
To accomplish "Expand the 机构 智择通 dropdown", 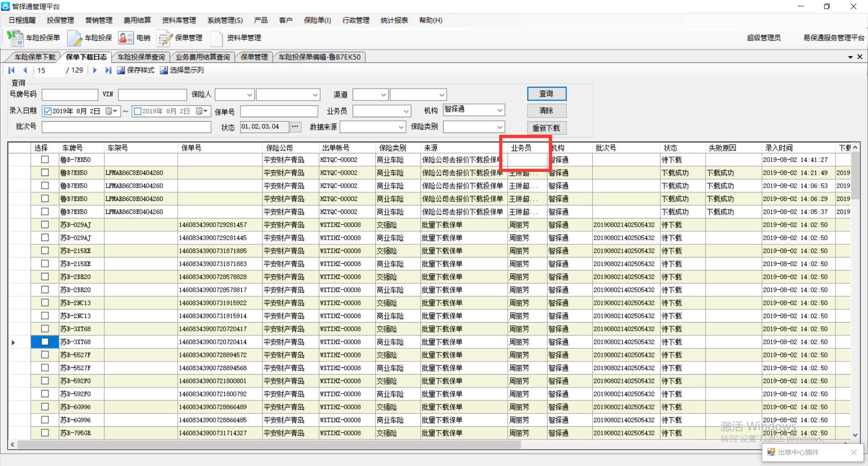I will click(x=500, y=110).
